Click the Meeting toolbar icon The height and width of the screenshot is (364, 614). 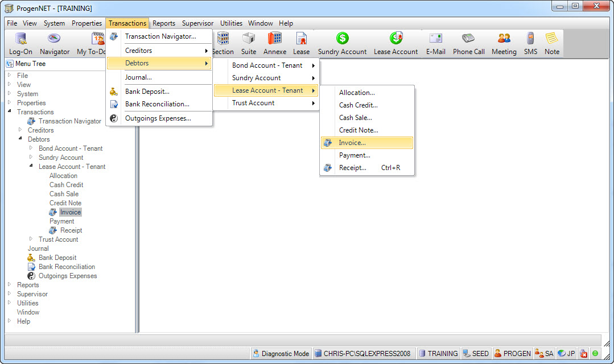[504, 38]
